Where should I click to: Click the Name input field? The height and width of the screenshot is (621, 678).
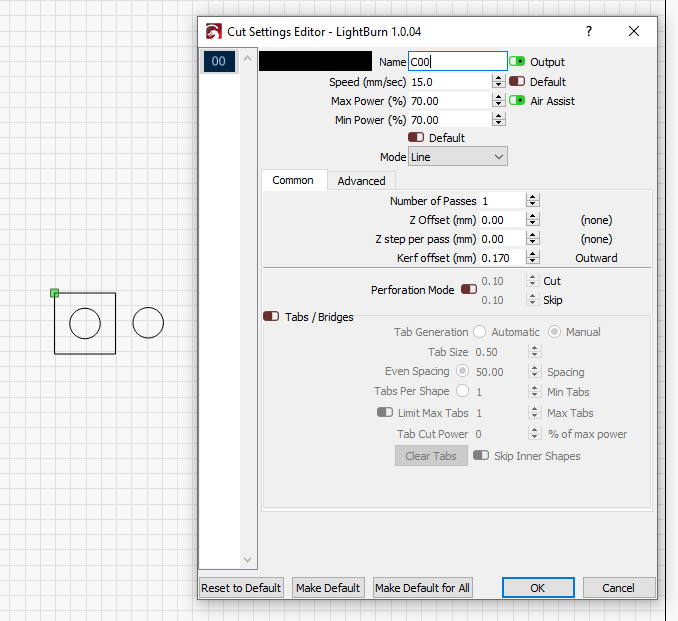pos(457,62)
